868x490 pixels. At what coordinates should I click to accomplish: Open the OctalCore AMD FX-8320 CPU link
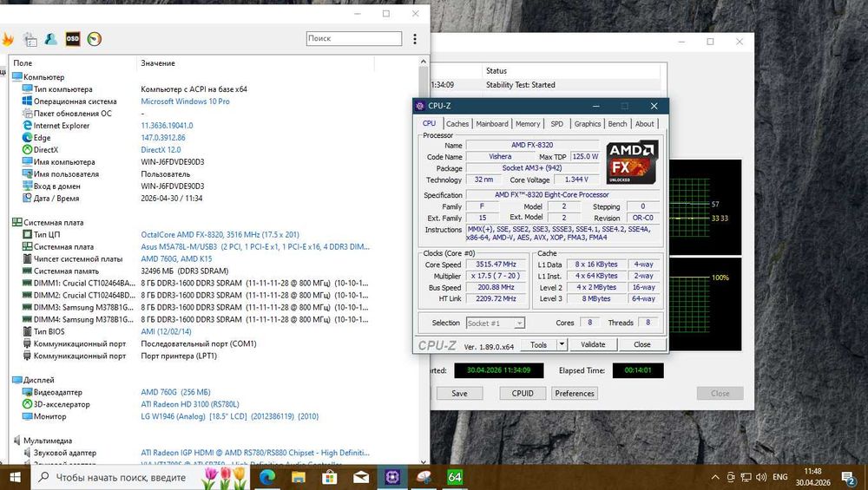[x=220, y=234]
